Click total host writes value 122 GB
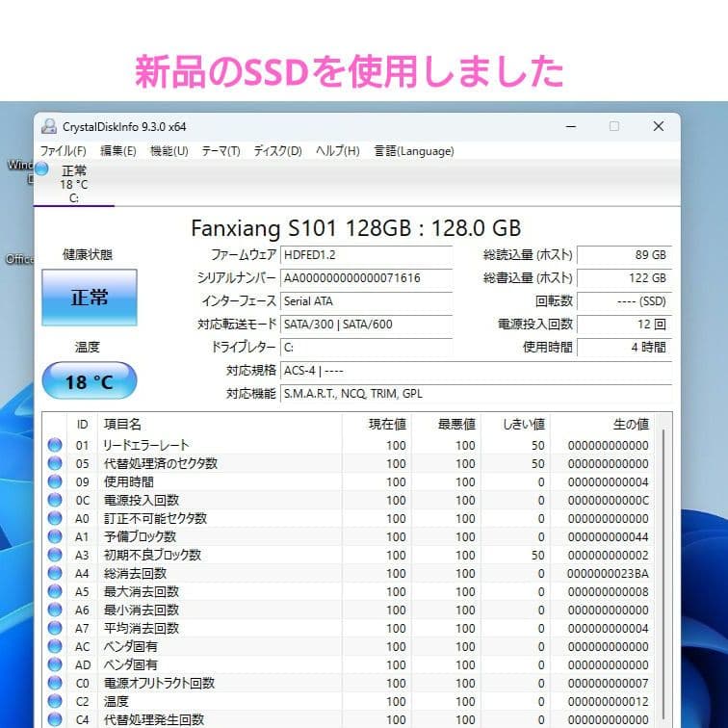728x728 pixels. click(x=624, y=278)
